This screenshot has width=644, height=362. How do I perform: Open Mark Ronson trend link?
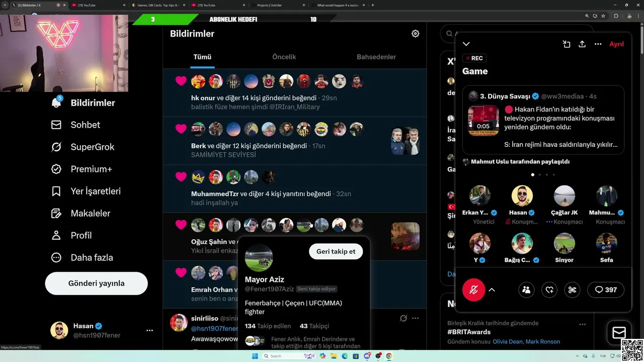pos(543,342)
